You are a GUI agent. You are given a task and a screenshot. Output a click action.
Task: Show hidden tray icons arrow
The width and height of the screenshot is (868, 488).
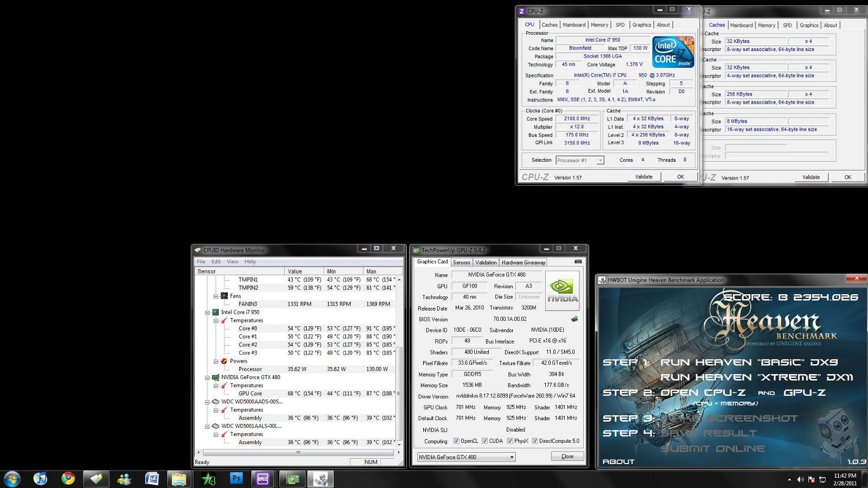789,479
